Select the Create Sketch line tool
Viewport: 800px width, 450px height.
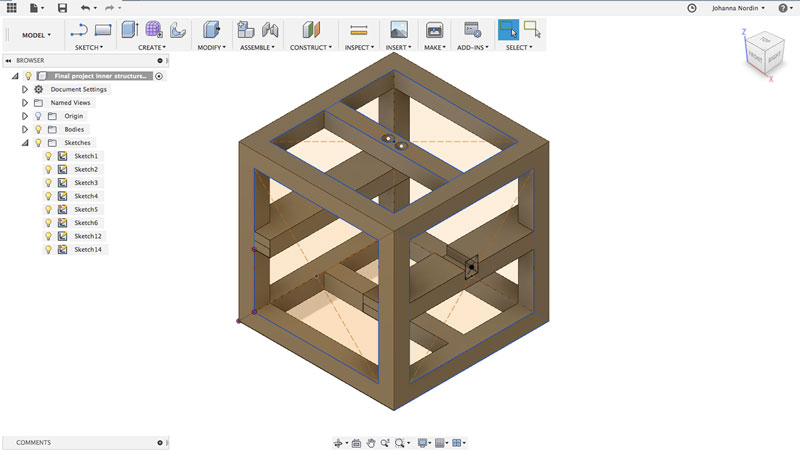click(x=79, y=30)
